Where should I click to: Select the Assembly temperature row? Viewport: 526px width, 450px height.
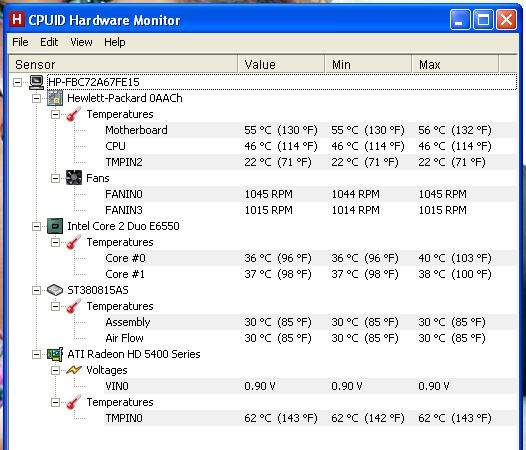pos(310,322)
